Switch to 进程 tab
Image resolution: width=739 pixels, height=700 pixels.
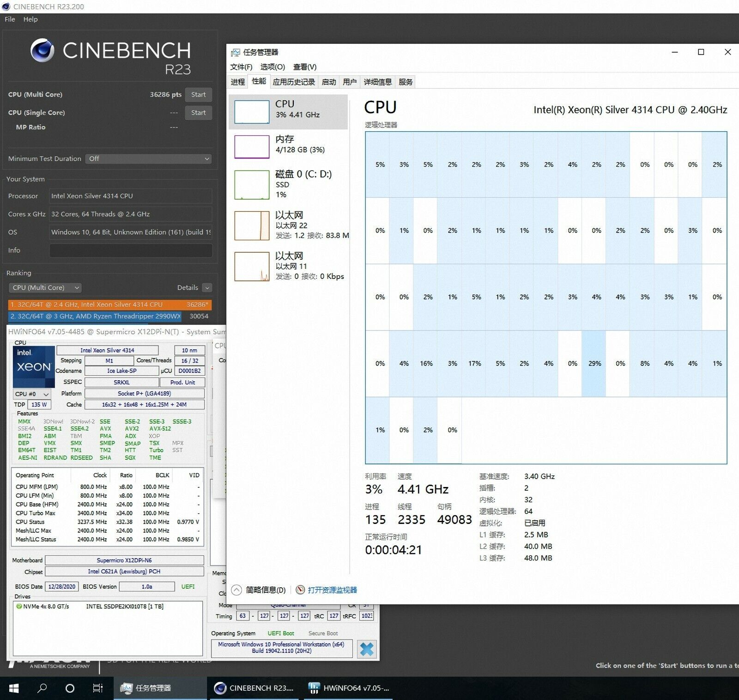(238, 82)
